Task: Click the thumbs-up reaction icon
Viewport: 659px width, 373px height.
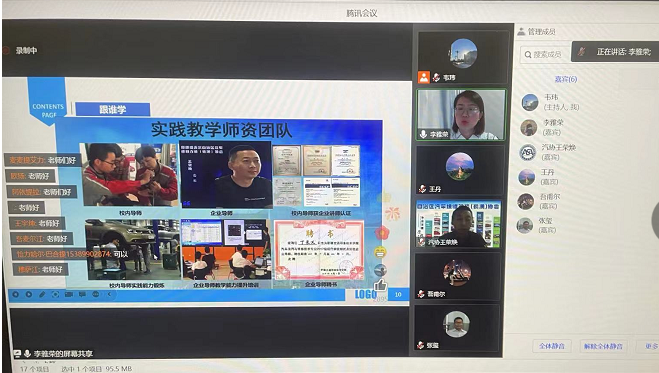Action: [x=380, y=286]
